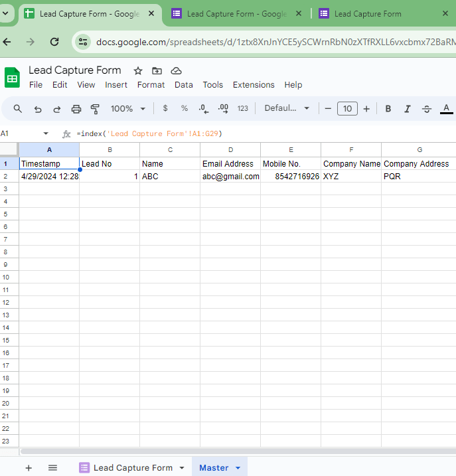Select the cell with 8542716926
456x476 pixels.
[291, 176]
